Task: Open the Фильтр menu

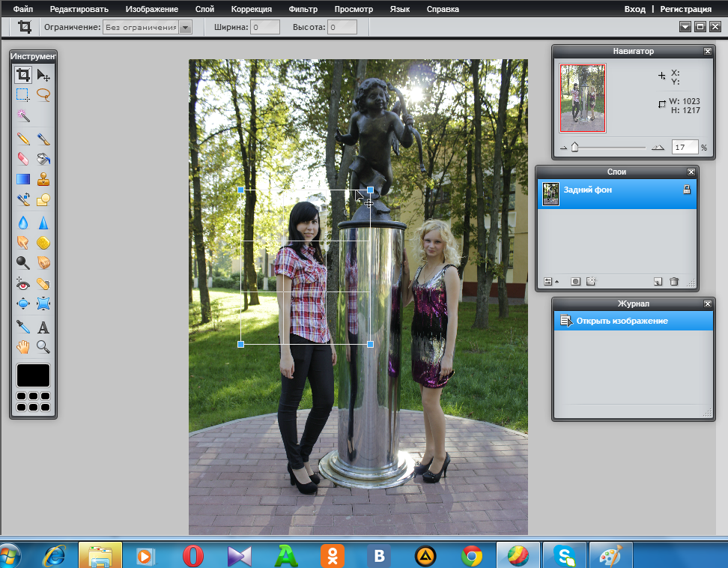Action: point(303,9)
